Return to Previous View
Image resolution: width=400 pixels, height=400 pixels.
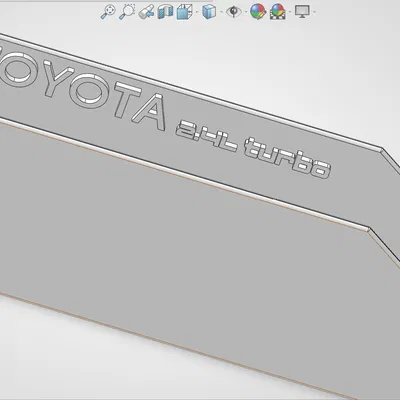pyautogui.click(x=146, y=12)
